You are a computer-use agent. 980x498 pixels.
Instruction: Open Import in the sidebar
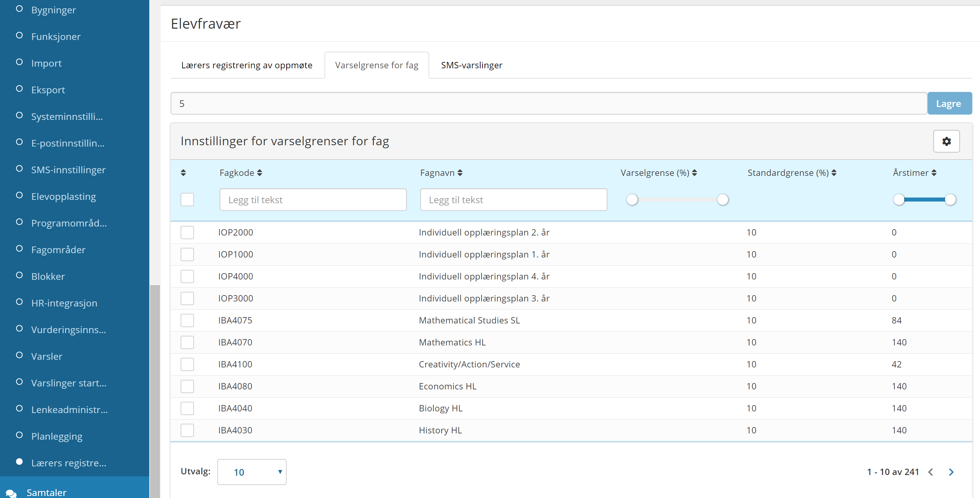coord(46,63)
